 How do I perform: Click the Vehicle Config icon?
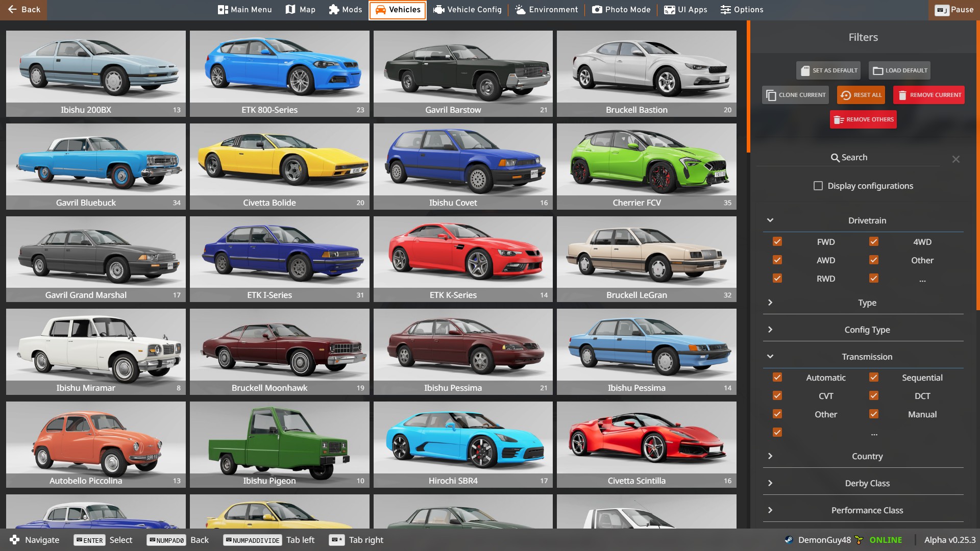438,10
